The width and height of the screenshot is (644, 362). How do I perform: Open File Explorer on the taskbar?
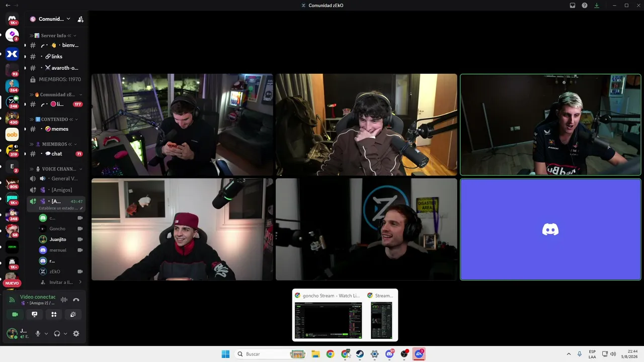[315, 354]
